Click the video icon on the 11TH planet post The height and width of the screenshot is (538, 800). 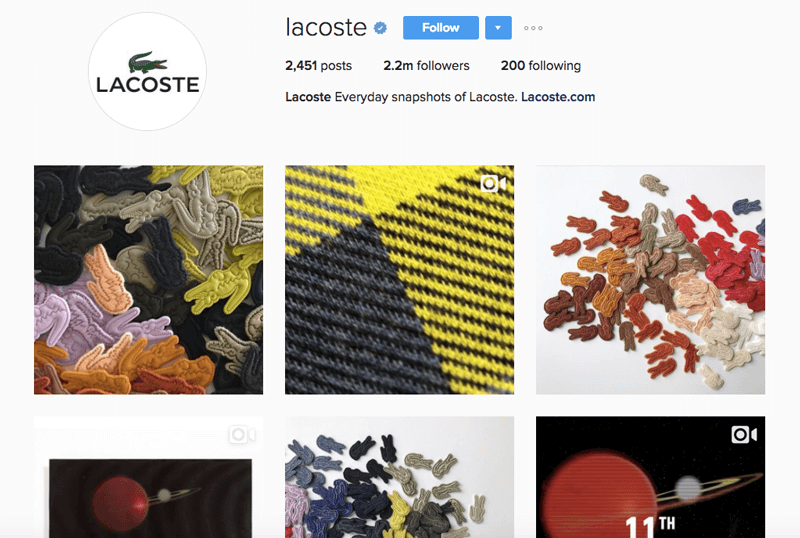tap(744, 434)
